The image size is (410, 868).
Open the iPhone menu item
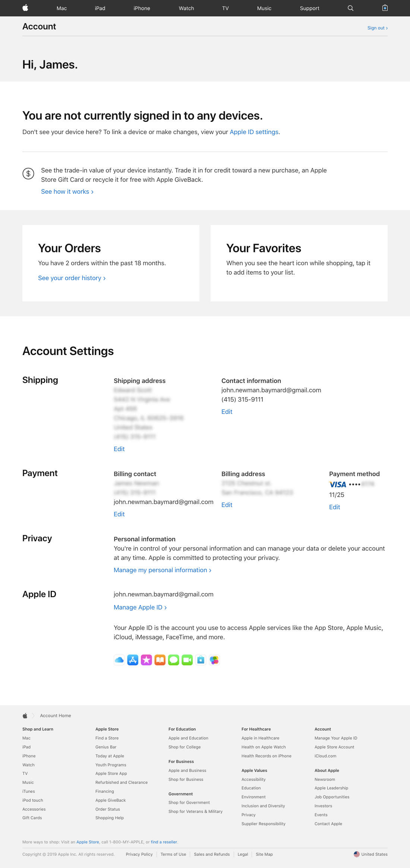pos(142,8)
